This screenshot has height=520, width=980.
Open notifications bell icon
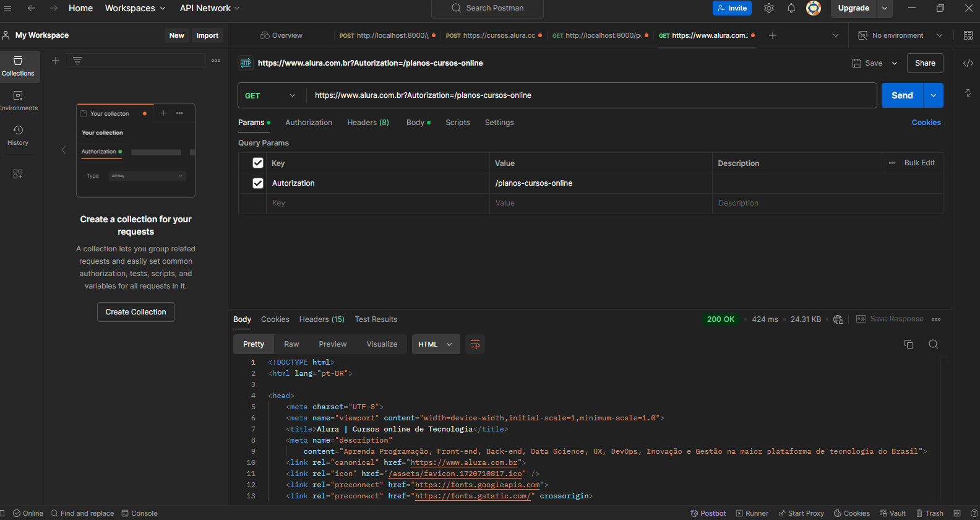(x=791, y=8)
